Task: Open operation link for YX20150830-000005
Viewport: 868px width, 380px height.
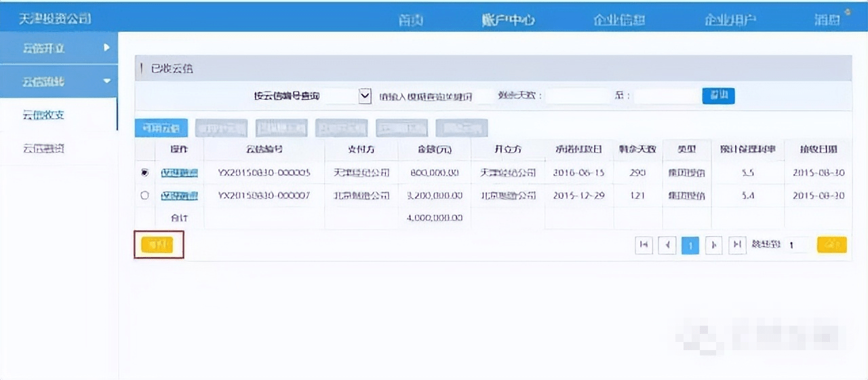Action: click(179, 173)
